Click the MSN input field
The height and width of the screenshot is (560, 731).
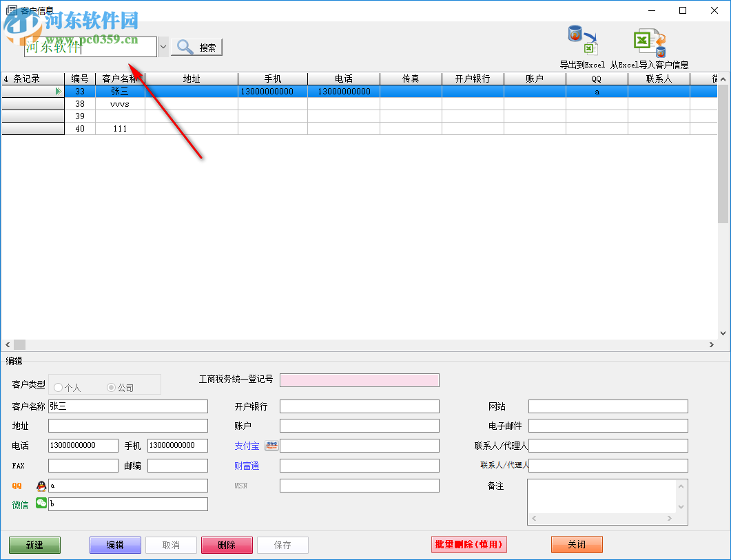coord(360,486)
